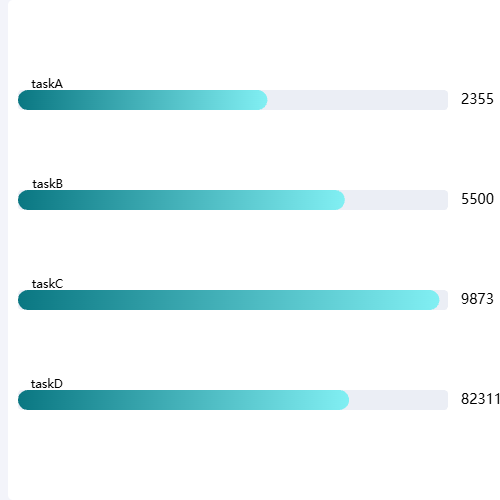This screenshot has height=500, width=500.
Task: Click the taskD filled progress bar
Action: (183, 400)
